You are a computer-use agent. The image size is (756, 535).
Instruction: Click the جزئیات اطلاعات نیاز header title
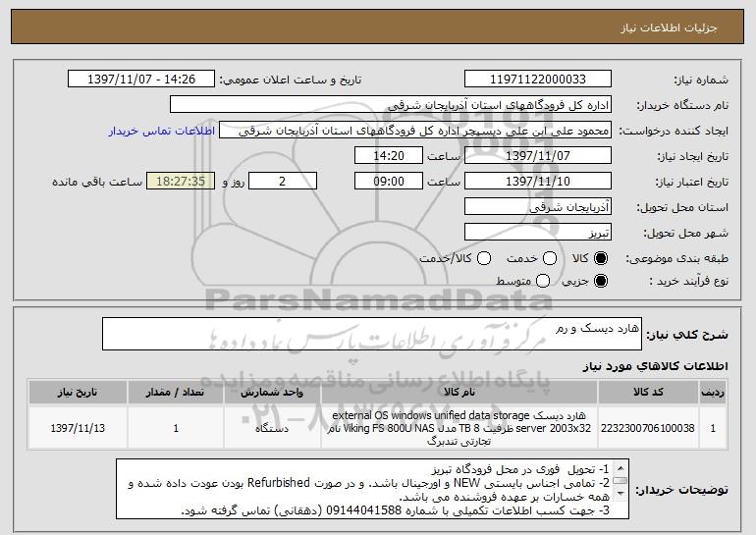tap(669, 27)
